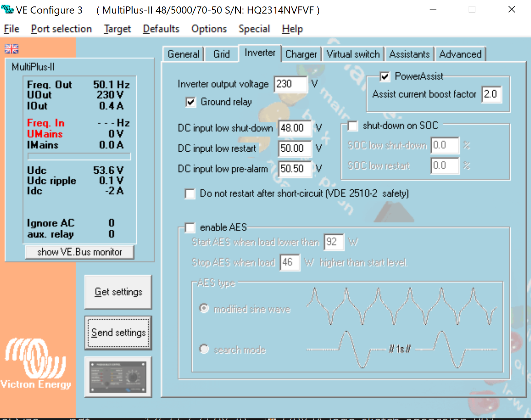Open the Defaults menu

[x=161, y=29]
